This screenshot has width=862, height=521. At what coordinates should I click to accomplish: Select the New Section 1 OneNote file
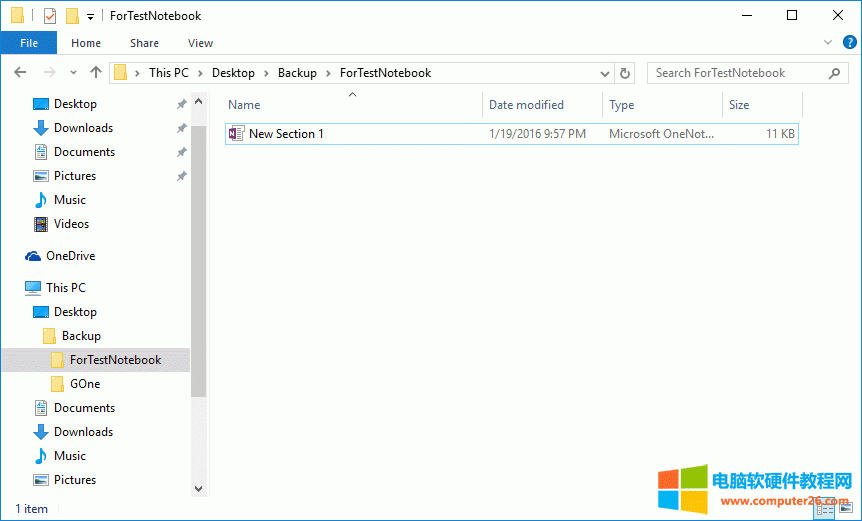(286, 134)
